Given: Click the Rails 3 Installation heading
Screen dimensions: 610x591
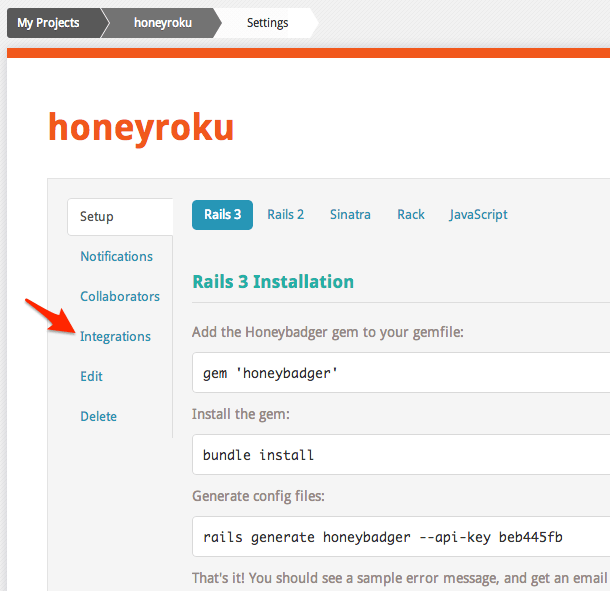Looking at the screenshot, I should click(x=273, y=282).
